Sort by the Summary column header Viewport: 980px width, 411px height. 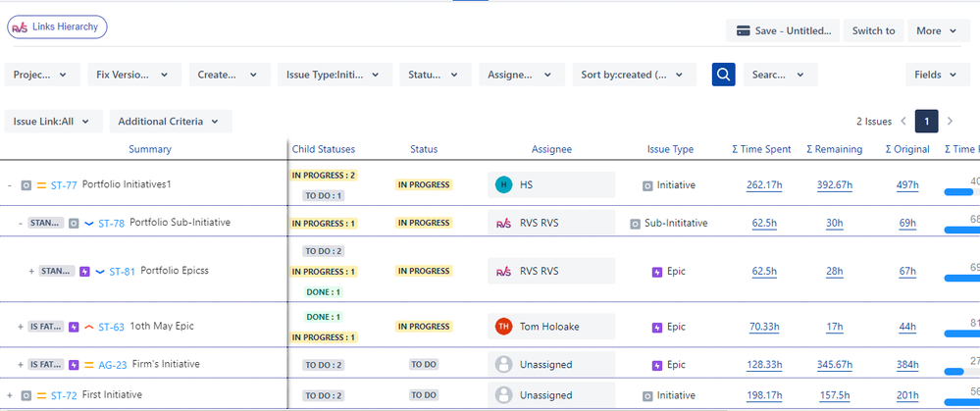click(x=150, y=149)
